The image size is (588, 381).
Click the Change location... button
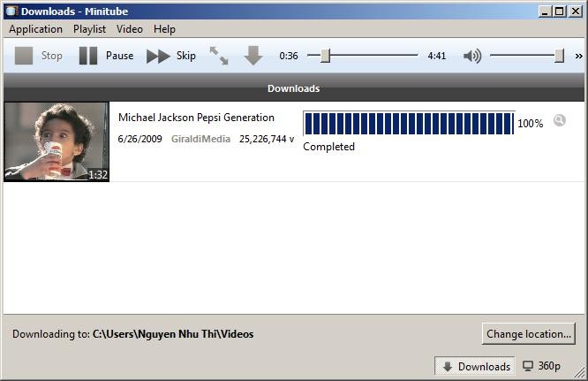coord(529,334)
